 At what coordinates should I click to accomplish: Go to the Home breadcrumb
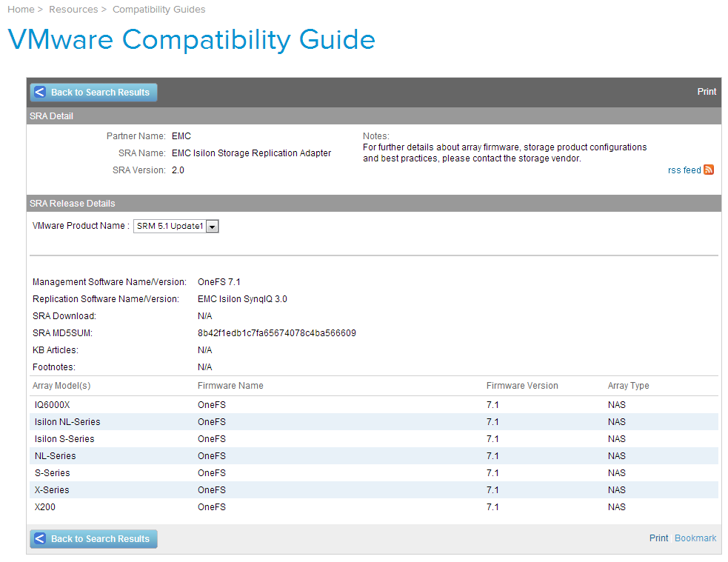pyautogui.click(x=21, y=10)
